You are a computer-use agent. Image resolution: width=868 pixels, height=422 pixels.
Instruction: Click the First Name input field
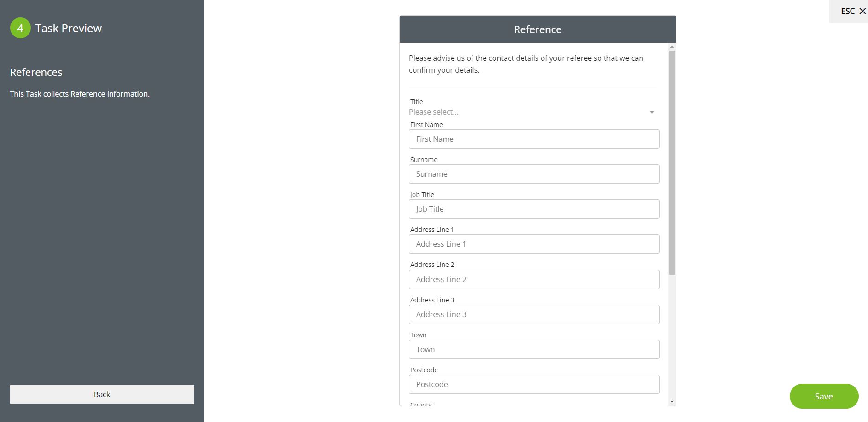point(534,139)
